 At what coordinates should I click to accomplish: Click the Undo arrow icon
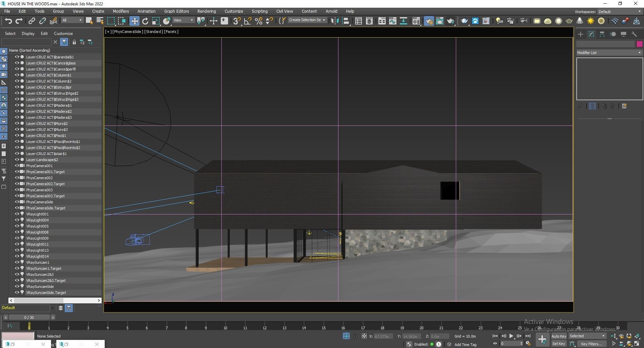8,21
